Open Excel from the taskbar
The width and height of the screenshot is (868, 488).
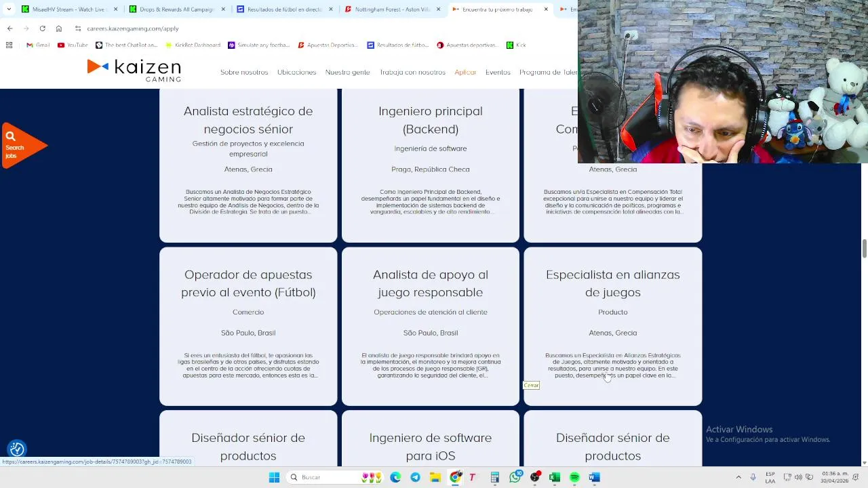coord(555,477)
